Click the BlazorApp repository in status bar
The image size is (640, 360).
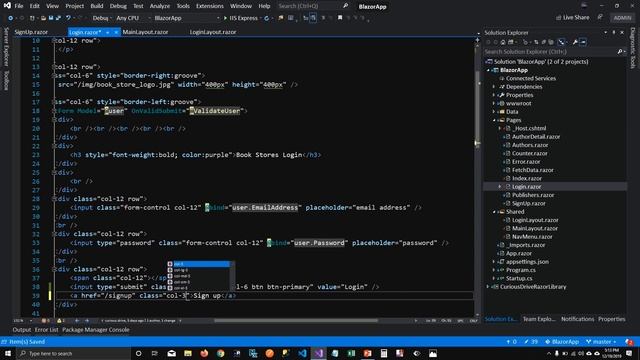pyautogui.click(x=562, y=342)
